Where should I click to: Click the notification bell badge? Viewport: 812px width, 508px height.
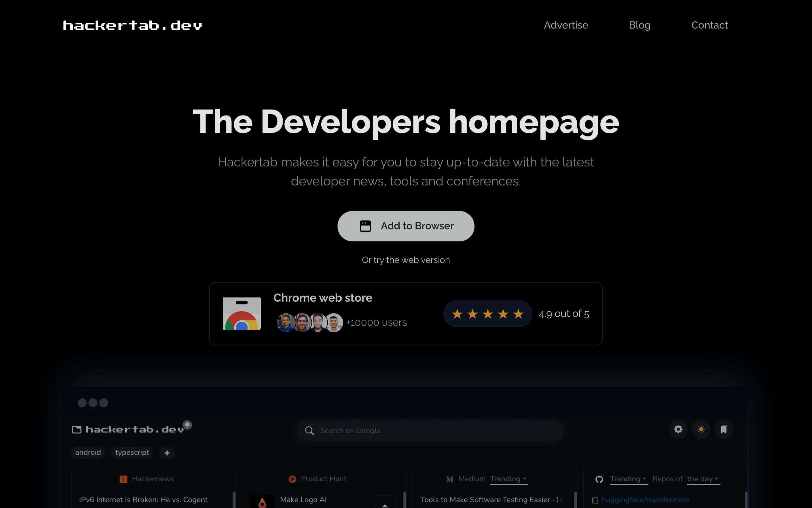click(x=187, y=425)
